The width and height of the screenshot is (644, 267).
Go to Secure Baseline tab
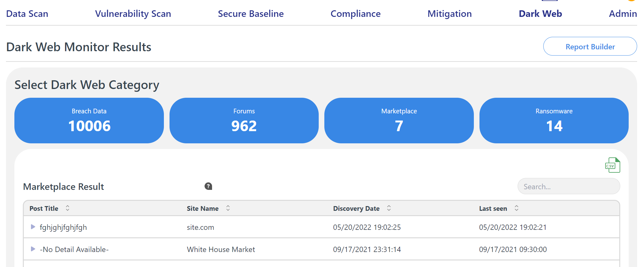[x=251, y=14]
